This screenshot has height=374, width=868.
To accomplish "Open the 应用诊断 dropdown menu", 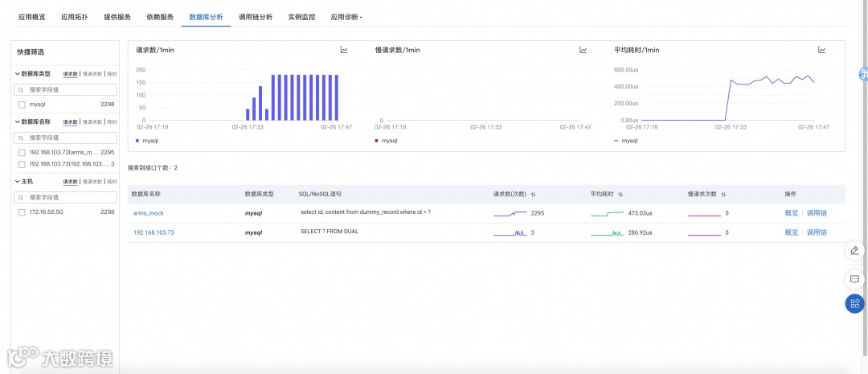I will pyautogui.click(x=346, y=17).
